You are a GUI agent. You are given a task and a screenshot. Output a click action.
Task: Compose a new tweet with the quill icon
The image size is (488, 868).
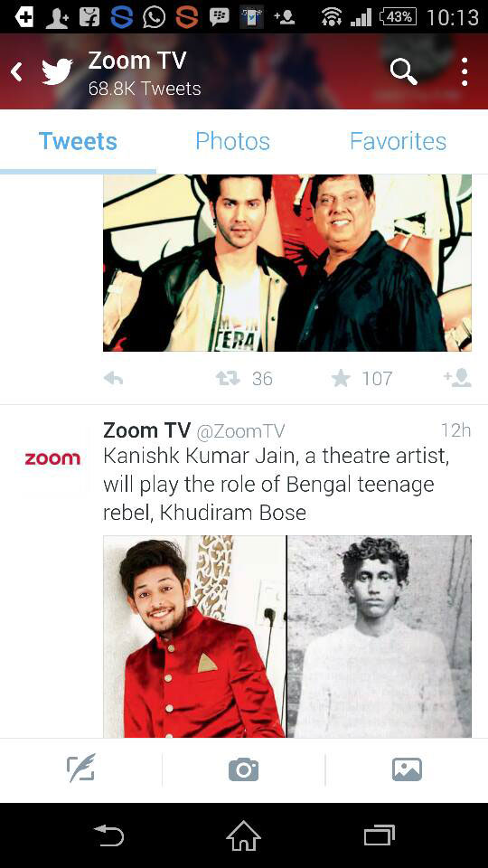pos(81,769)
